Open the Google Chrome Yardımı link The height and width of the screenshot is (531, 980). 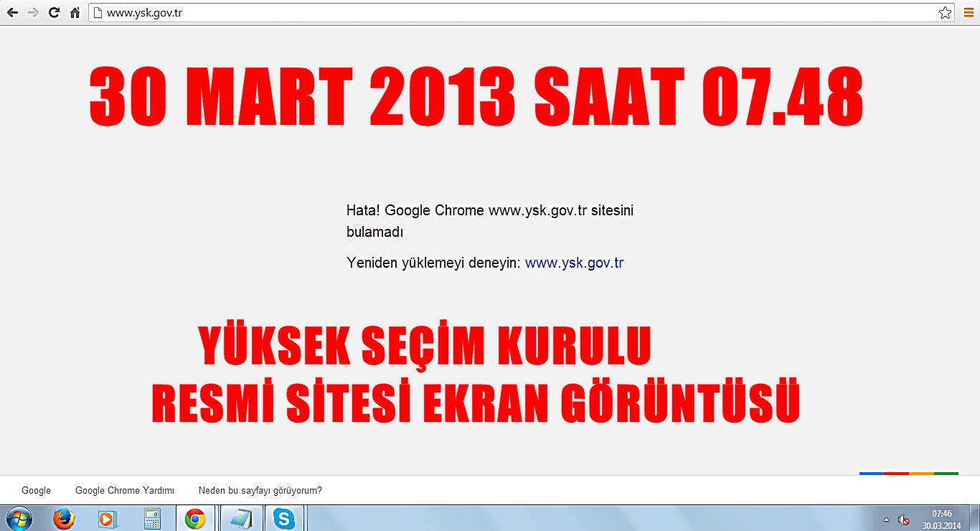point(125,491)
